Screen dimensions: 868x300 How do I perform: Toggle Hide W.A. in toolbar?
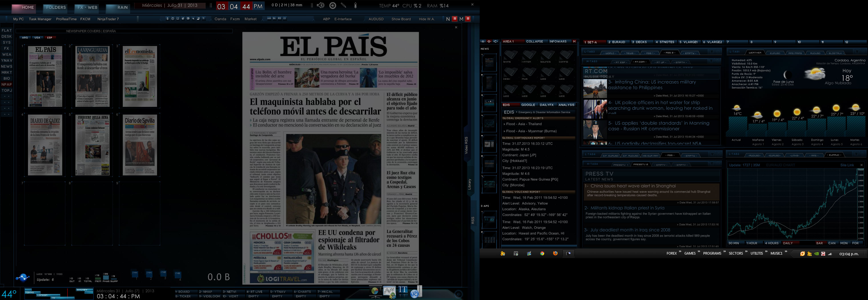[x=426, y=19]
